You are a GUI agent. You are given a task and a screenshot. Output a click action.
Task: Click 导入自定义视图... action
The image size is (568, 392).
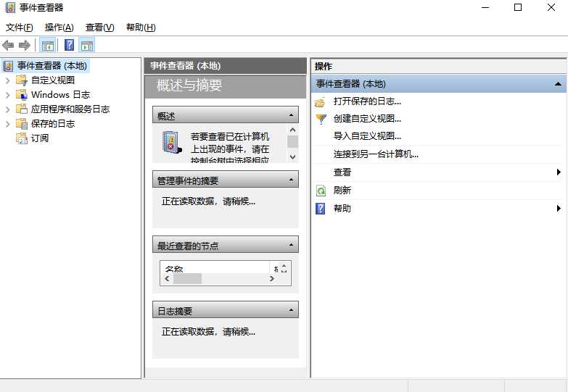point(367,136)
